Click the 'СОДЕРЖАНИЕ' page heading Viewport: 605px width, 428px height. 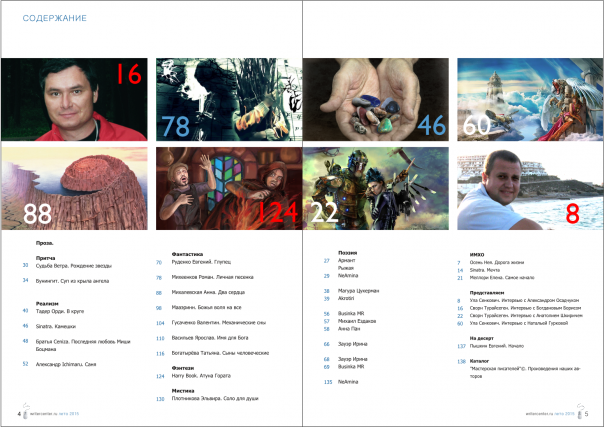pyautogui.click(x=50, y=18)
